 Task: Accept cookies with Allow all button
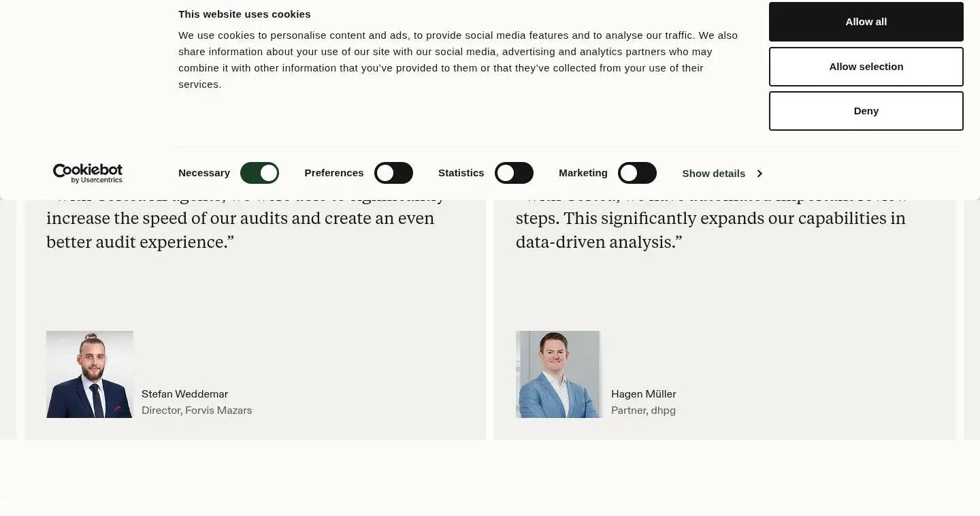866,22
